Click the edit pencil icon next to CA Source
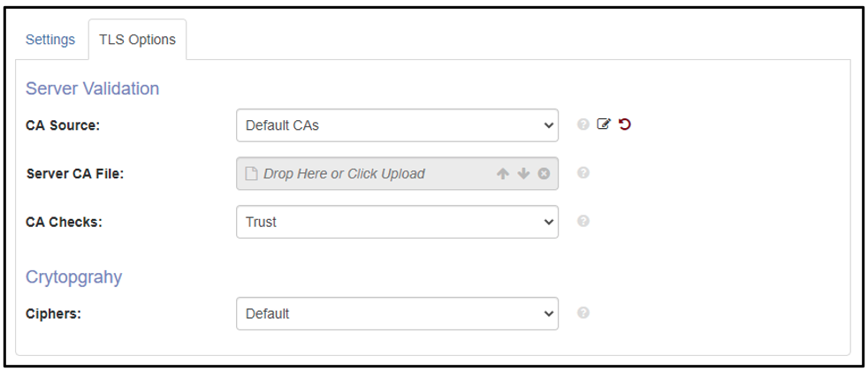This screenshot has width=868, height=371. [x=604, y=125]
